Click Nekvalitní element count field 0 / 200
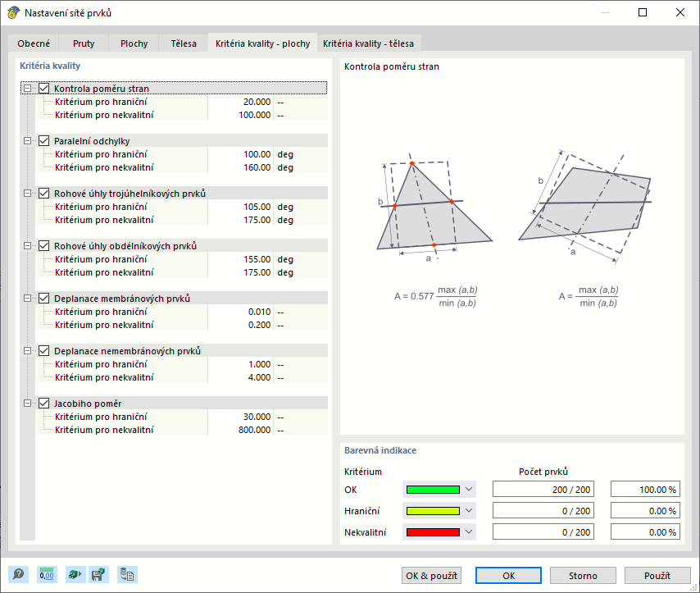 click(543, 532)
